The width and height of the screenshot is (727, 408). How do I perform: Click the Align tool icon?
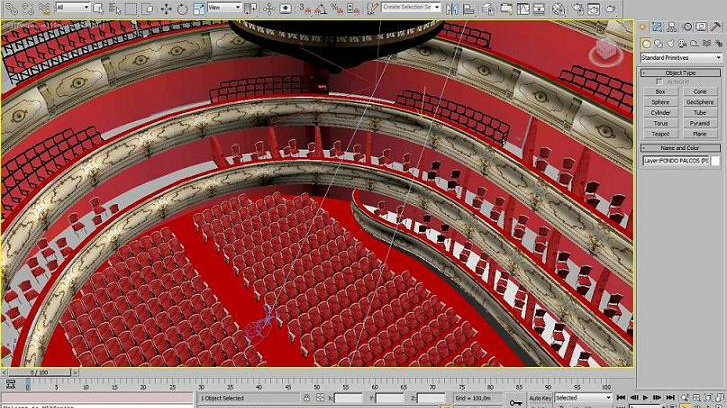468,8
